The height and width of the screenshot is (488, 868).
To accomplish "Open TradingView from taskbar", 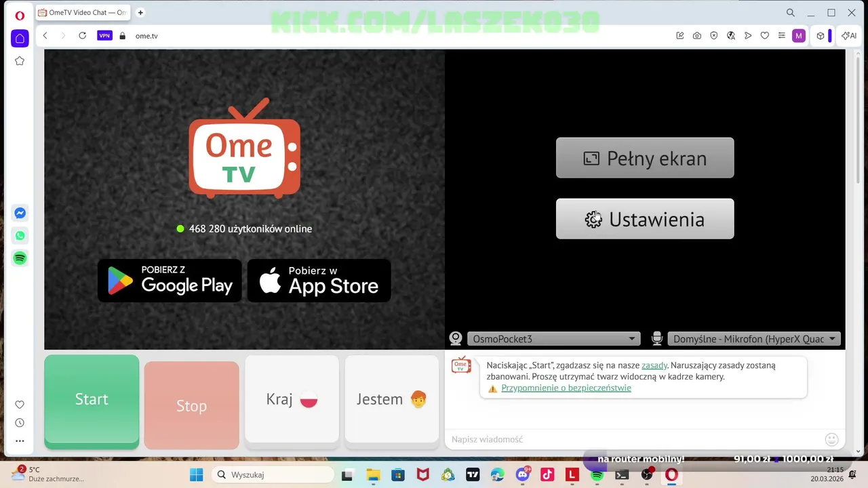I will pyautogui.click(x=473, y=475).
